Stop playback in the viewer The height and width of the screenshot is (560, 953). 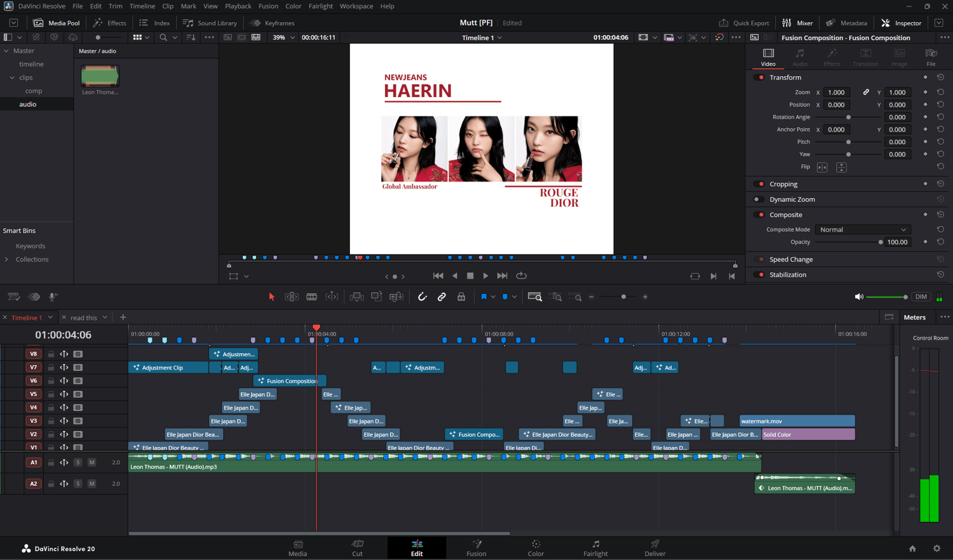pyautogui.click(x=470, y=276)
